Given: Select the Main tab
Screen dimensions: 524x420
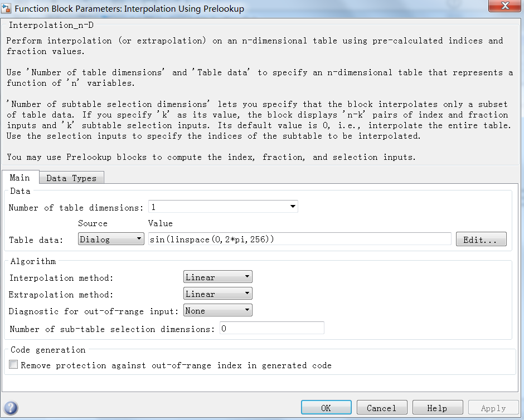Looking at the screenshot, I should pos(21,177).
